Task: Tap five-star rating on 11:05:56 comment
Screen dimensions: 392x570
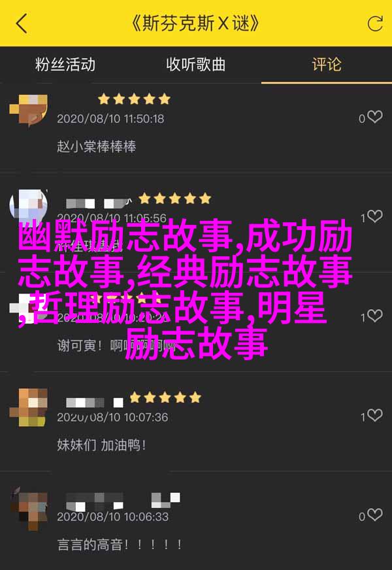Action: point(174,199)
